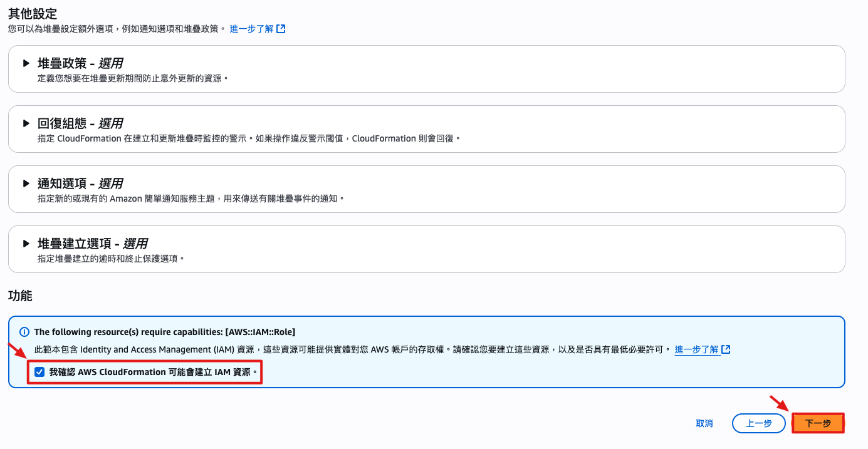This screenshot has width=868, height=449.
Task: Click the 我確認 AWS CloudFormation checkbox label
Action: point(154,372)
